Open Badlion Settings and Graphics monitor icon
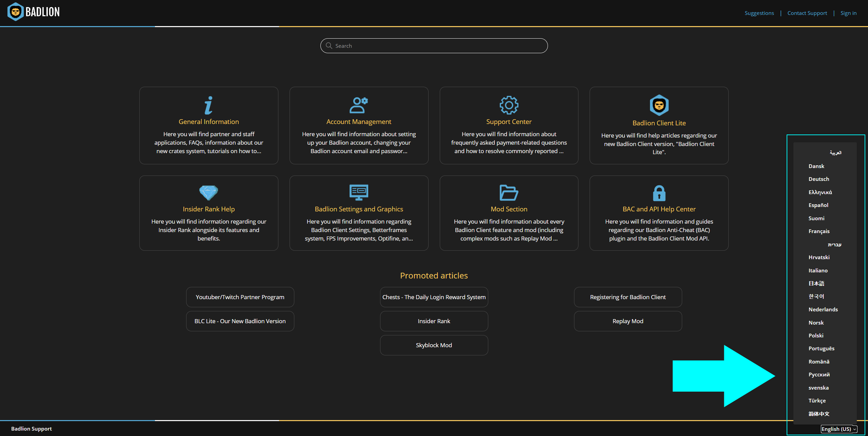 (x=359, y=193)
